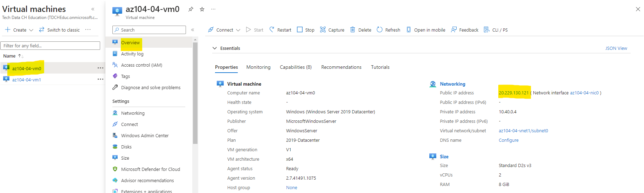Open more commands ellipsis after Switch to classic

[88, 30]
